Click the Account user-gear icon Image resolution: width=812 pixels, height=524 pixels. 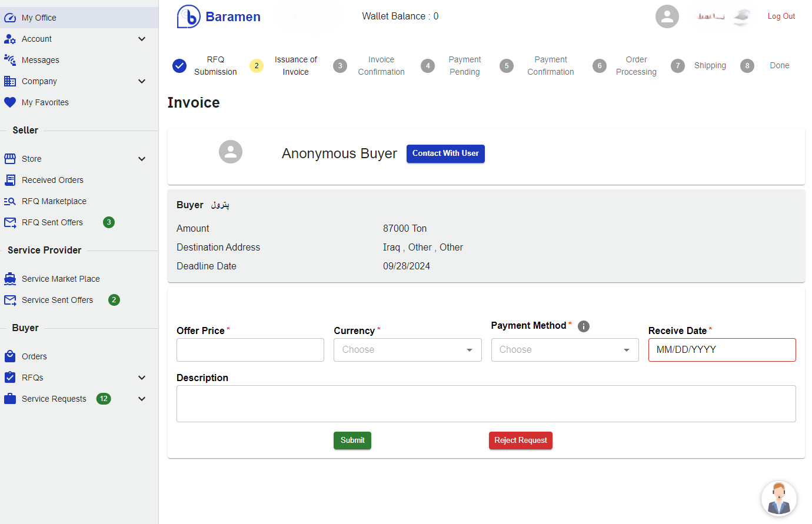[x=10, y=39]
